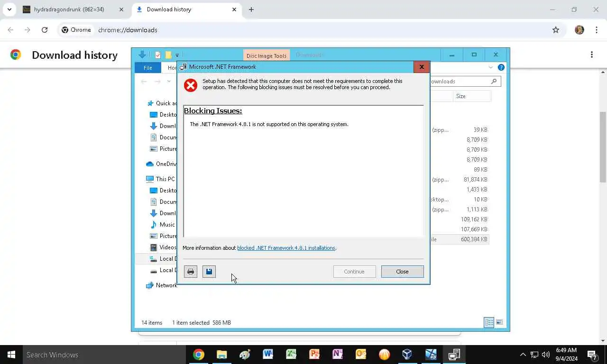Select Network in the navigation pane
This screenshot has height=364, width=607.
point(161,285)
